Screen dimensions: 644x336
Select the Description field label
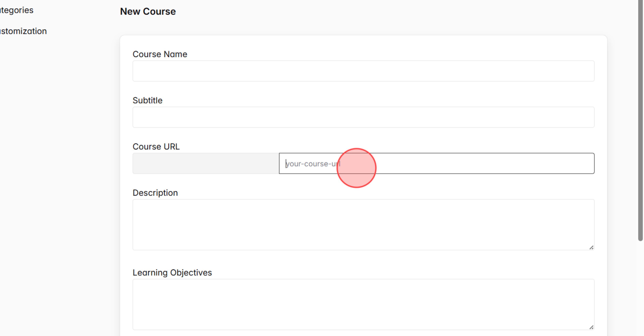click(x=155, y=193)
